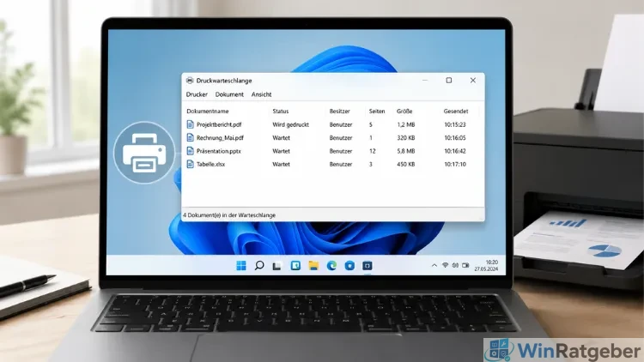Screen dimensions: 644x362
Task: Click the active print queue taskbar icon
Action: pyautogui.click(x=368, y=266)
